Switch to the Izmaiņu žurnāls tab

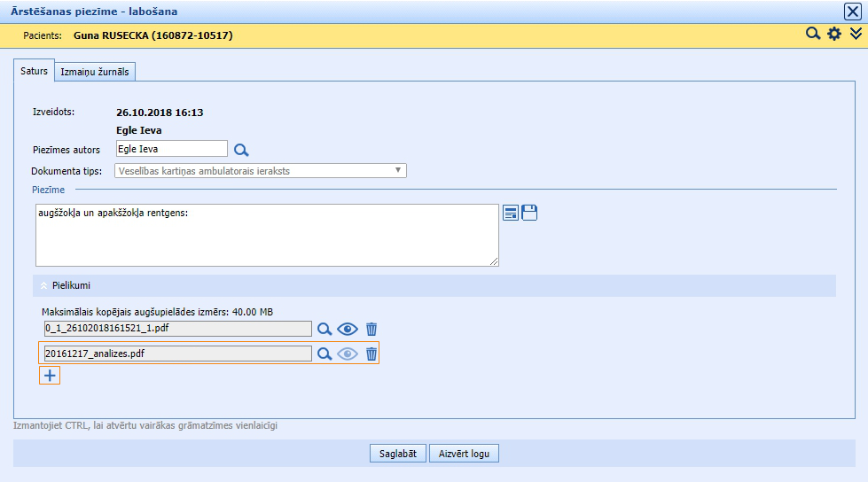95,72
